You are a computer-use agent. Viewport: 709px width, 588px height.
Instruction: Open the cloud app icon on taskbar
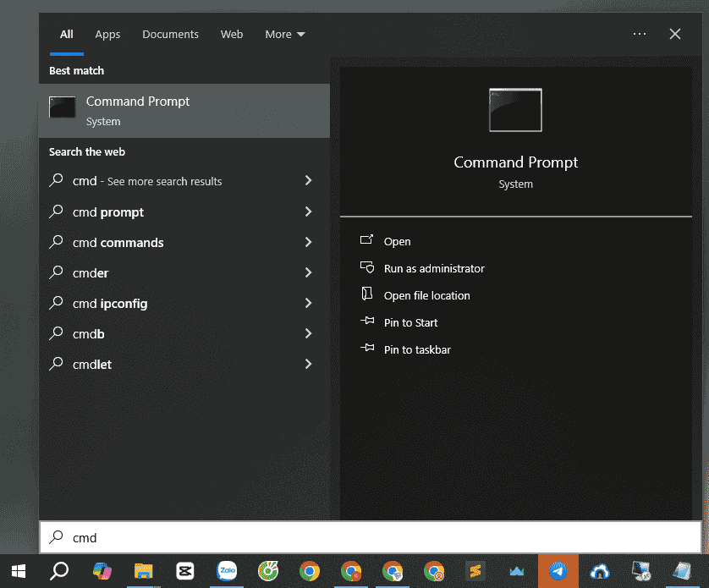coord(600,572)
